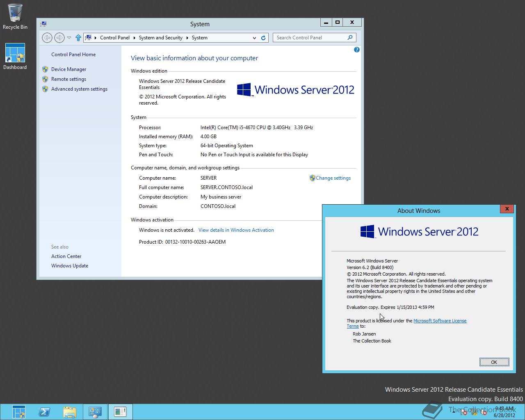Click the search magnifier icon

click(x=350, y=38)
